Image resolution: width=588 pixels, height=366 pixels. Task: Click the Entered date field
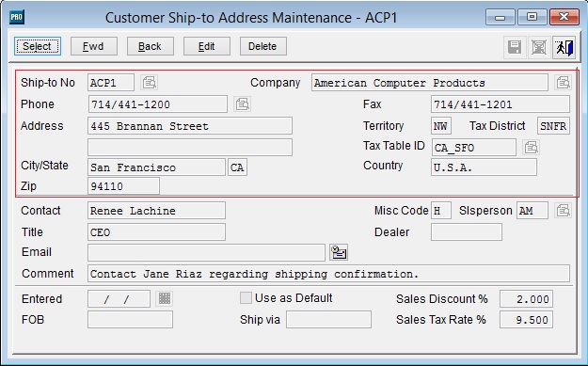119,299
